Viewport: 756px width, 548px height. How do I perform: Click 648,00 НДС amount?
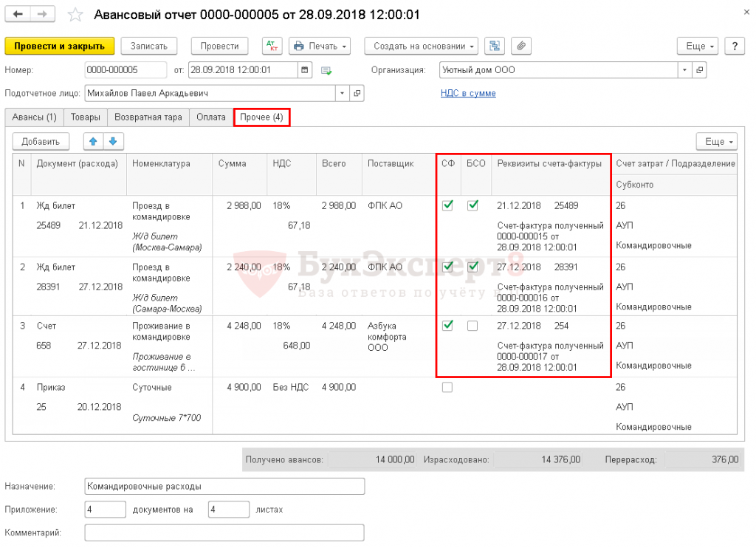click(x=297, y=346)
